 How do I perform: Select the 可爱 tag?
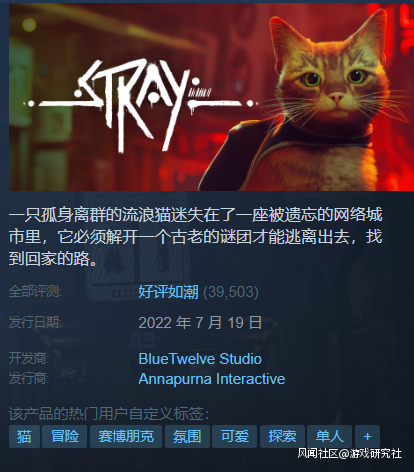click(235, 436)
